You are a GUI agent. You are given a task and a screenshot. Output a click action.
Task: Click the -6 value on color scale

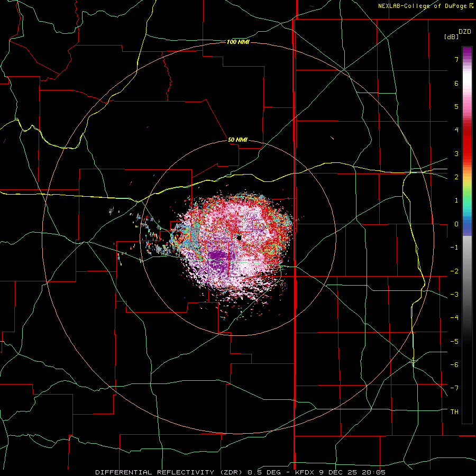tap(454, 364)
